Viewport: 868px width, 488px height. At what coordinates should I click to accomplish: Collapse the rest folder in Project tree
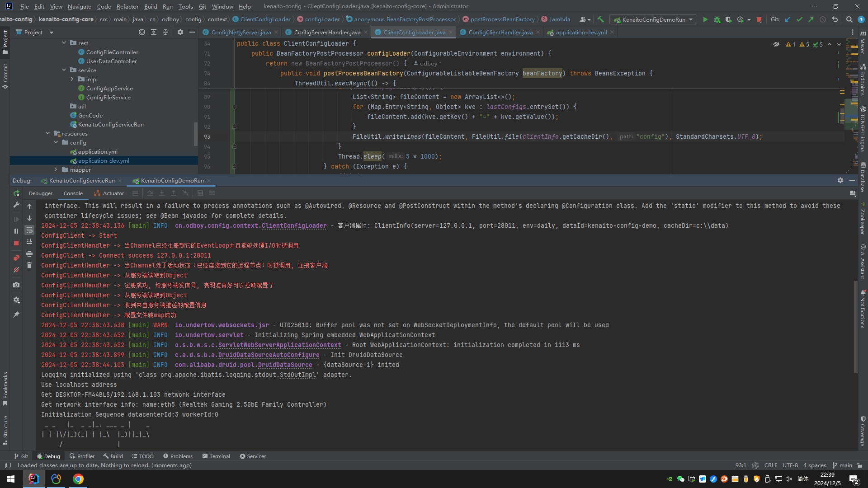pos(64,43)
